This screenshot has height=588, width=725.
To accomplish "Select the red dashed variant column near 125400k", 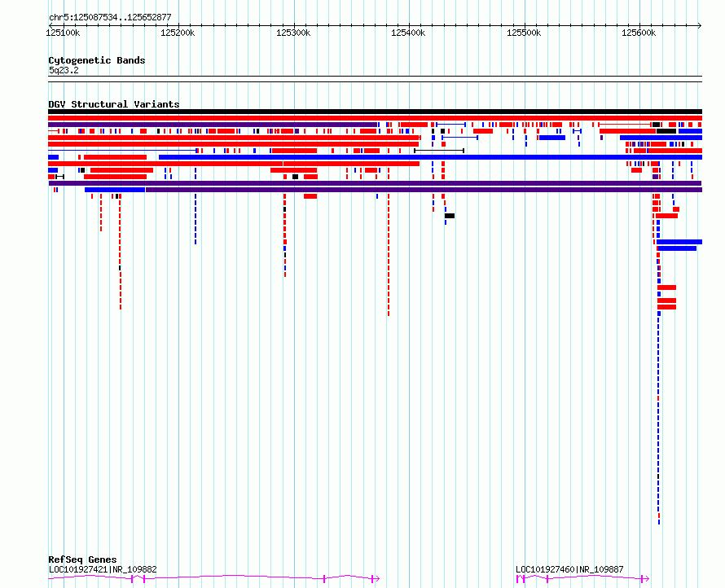I will (389, 255).
